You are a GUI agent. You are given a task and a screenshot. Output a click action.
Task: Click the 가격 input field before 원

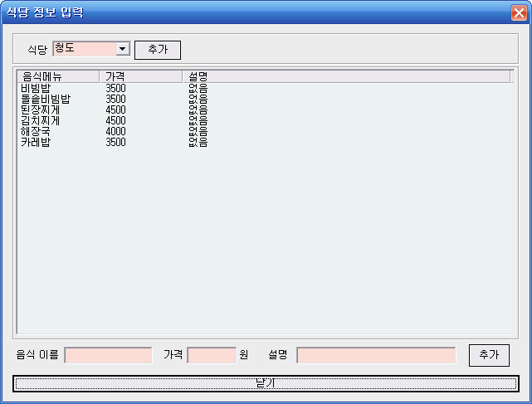point(212,355)
